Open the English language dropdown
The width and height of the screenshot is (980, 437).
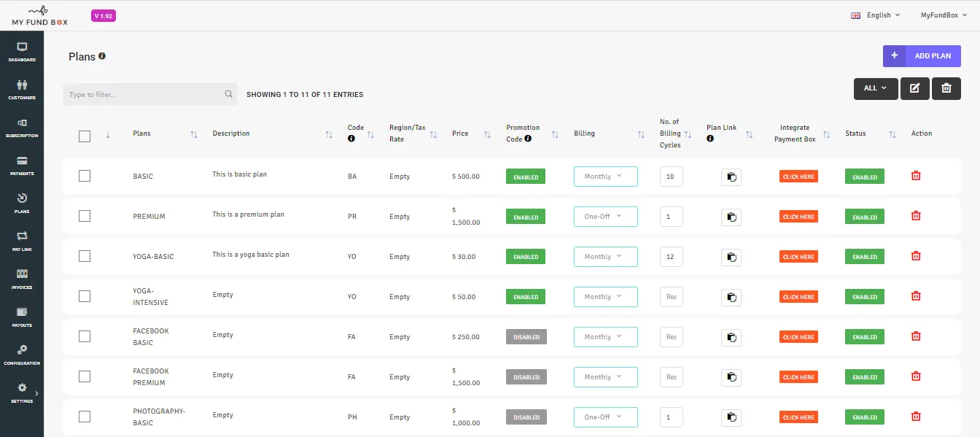click(876, 15)
